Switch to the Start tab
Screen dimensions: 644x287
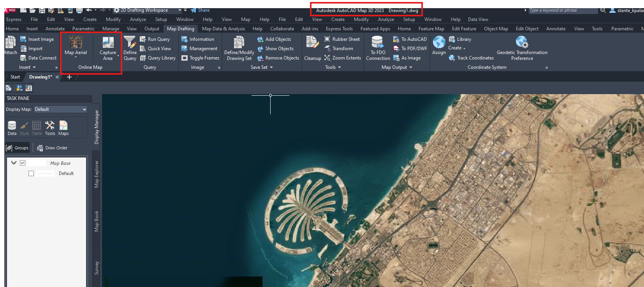pos(15,77)
